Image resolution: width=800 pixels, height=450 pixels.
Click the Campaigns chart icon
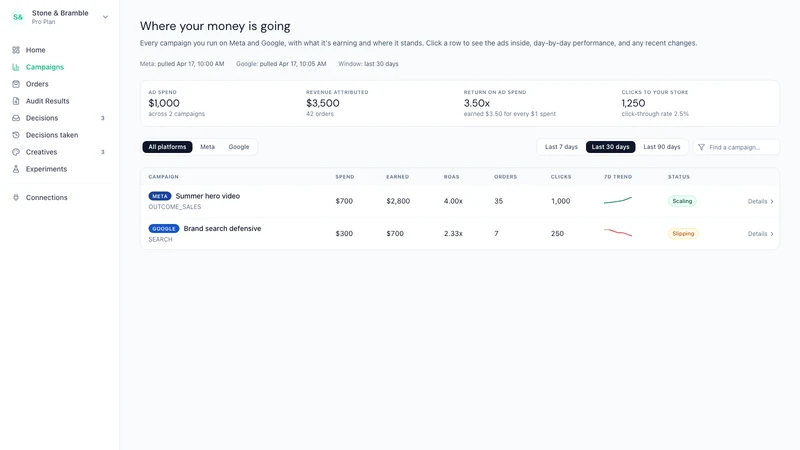tap(16, 67)
